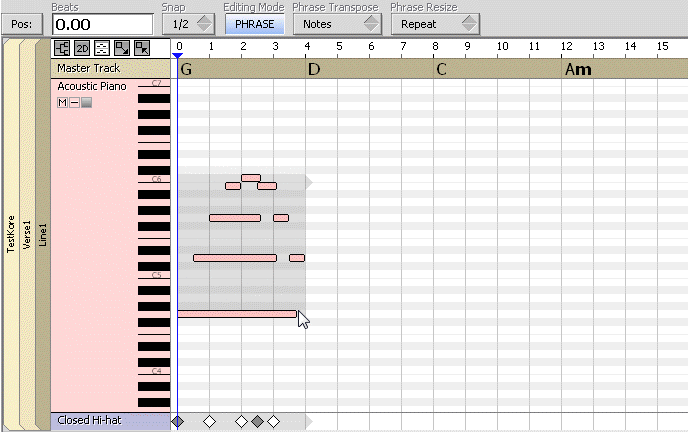Viewport: 688px width, 432px height.
Task: Click the blue playhead marker at beat 0
Action: coord(177,56)
